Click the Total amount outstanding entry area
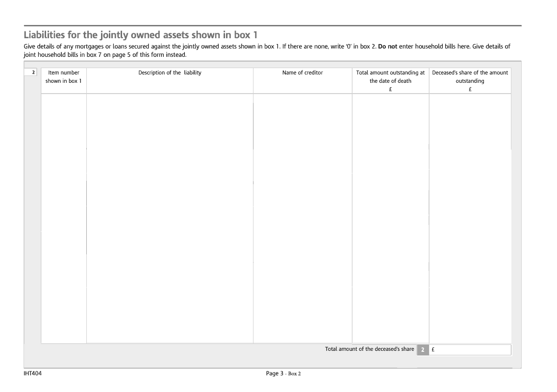Image resolution: width=557 pixels, height=392 pixels. click(390, 218)
